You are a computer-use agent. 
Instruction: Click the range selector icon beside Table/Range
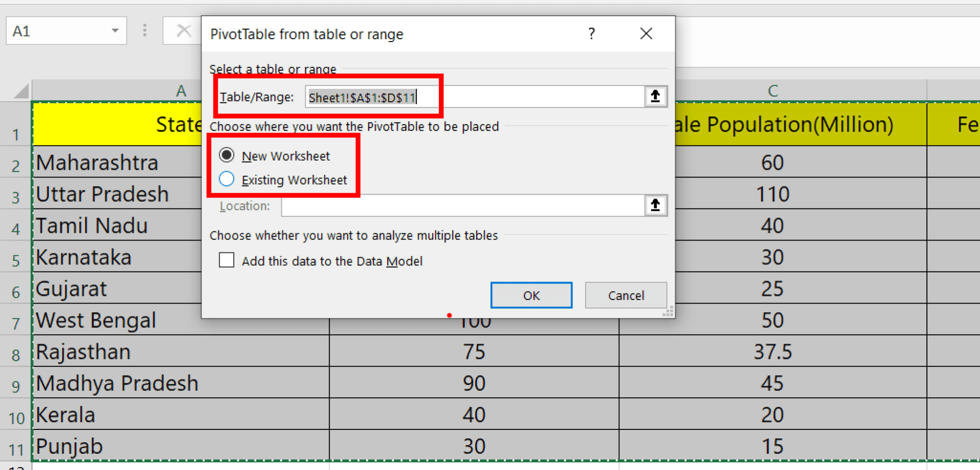[655, 97]
